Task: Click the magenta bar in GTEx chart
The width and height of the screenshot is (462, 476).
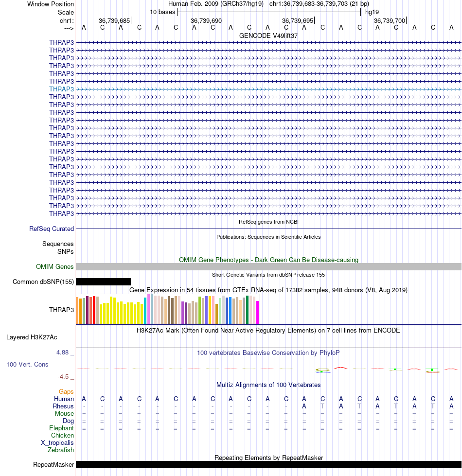Action: [x=257, y=312]
